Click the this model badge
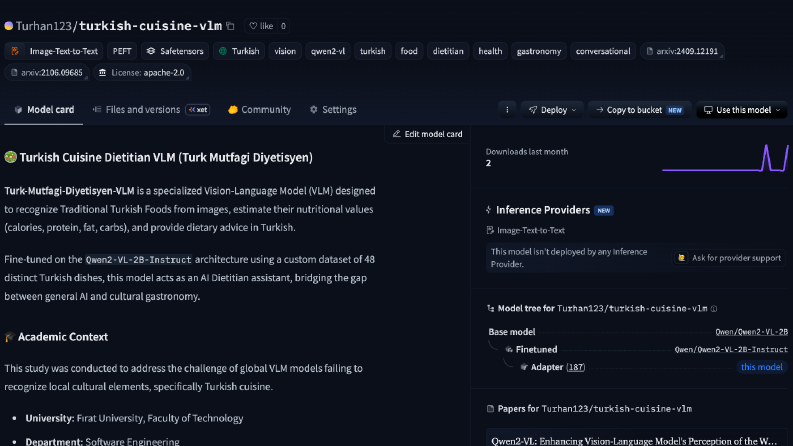 [x=762, y=367]
